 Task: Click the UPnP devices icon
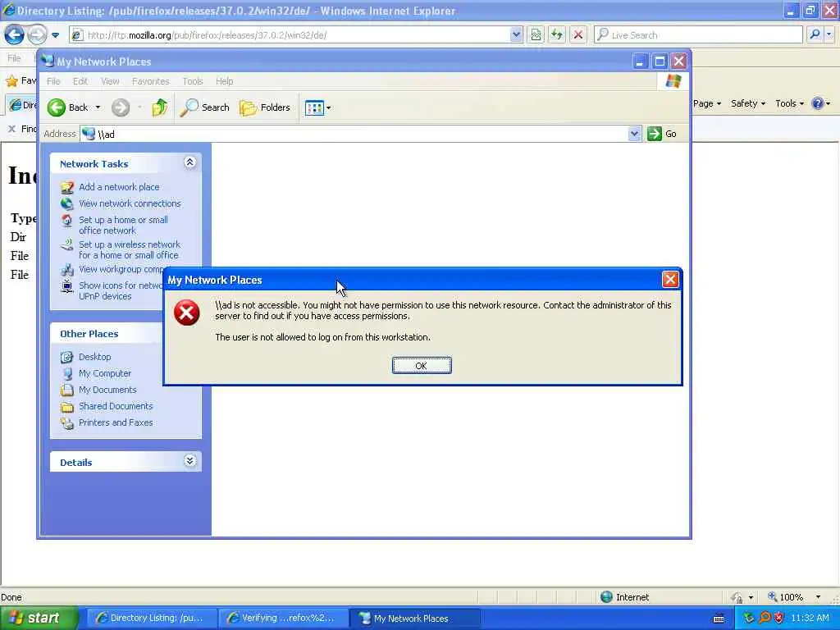click(67, 286)
